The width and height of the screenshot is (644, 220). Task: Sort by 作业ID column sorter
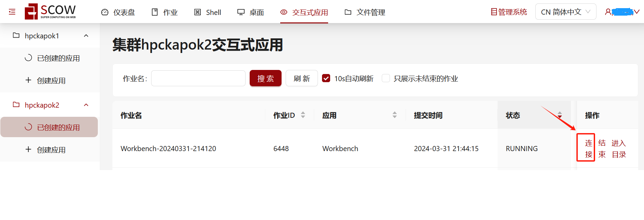[303, 115]
